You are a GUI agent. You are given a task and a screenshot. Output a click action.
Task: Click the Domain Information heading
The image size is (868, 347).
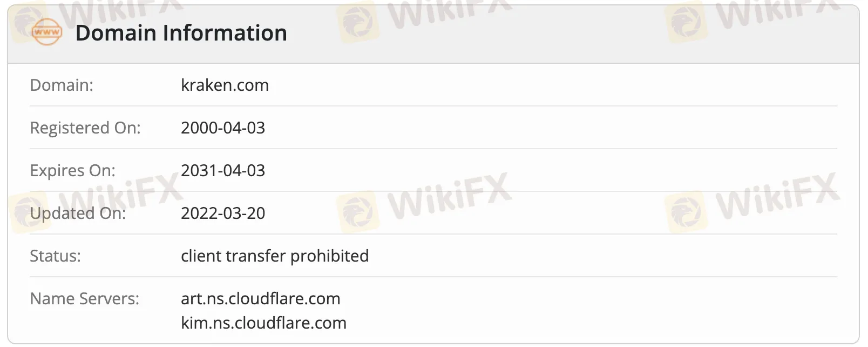pos(181,33)
